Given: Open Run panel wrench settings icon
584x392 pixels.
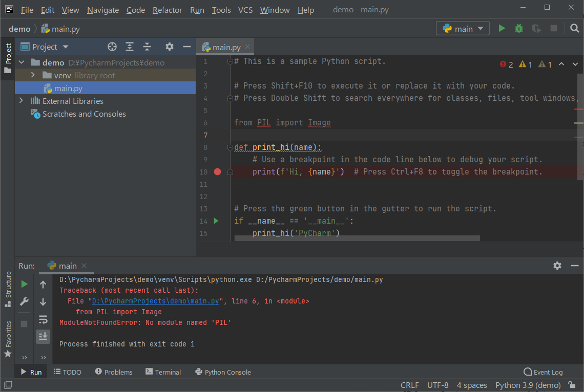Looking at the screenshot, I should [x=24, y=302].
